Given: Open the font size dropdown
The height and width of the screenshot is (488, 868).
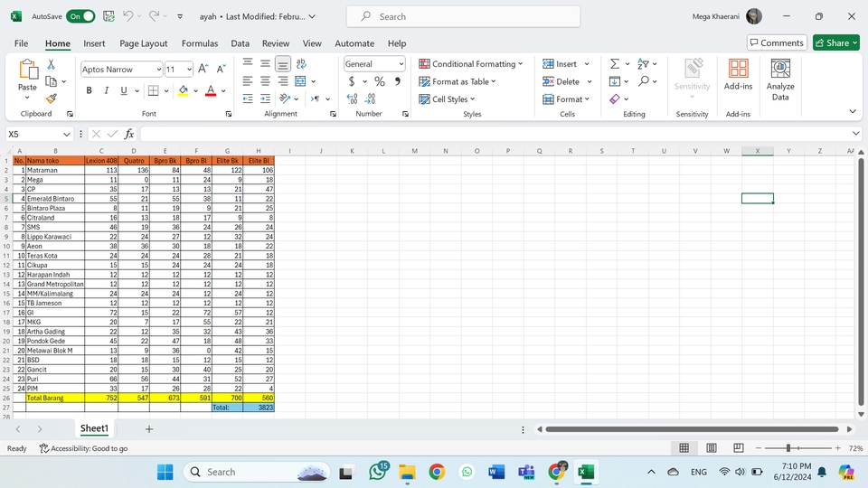Looking at the screenshot, I should coord(189,70).
